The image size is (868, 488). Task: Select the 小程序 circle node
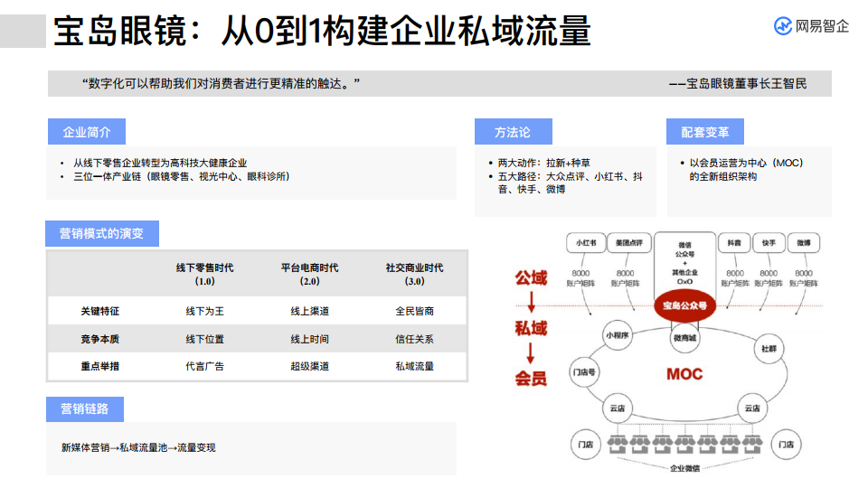click(x=618, y=334)
